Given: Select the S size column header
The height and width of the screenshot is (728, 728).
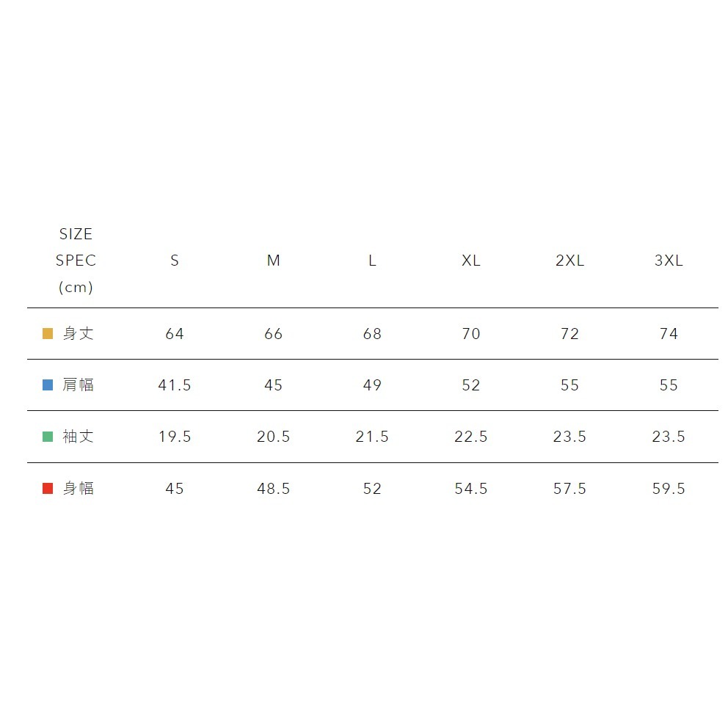Looking at the screenshot, I should click(x=175, y=261).
